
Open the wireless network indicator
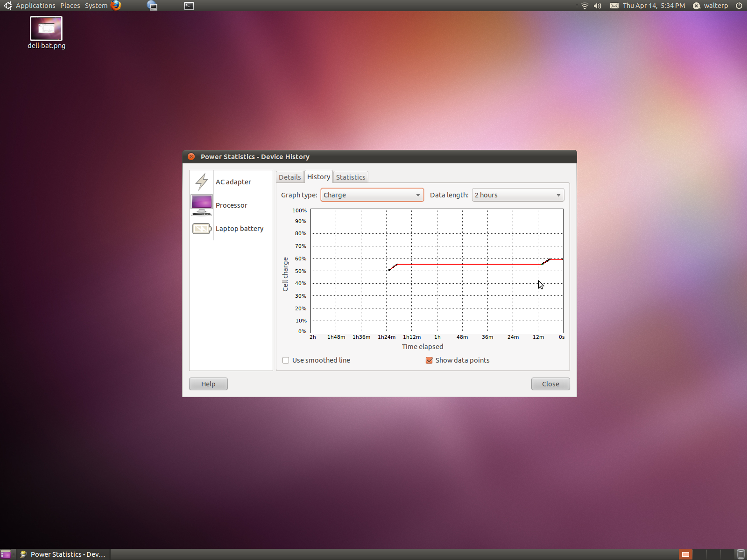[x=584, y=6]
